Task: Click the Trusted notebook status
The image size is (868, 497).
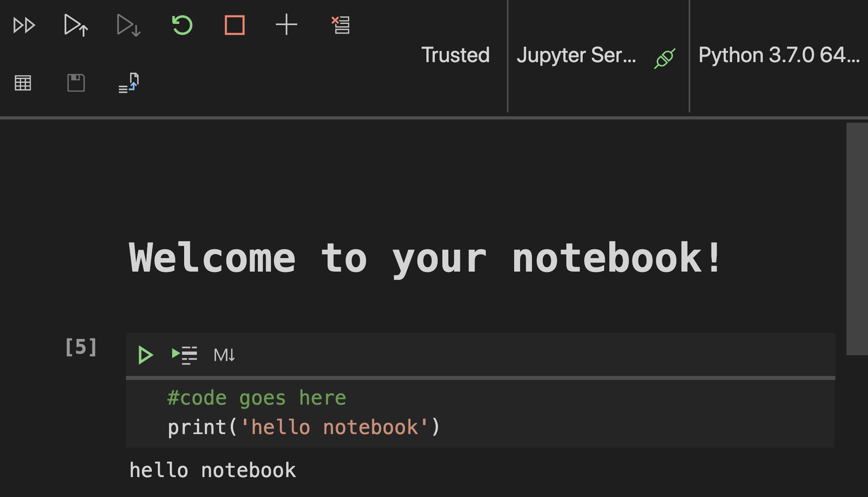Action: [455, 55]
